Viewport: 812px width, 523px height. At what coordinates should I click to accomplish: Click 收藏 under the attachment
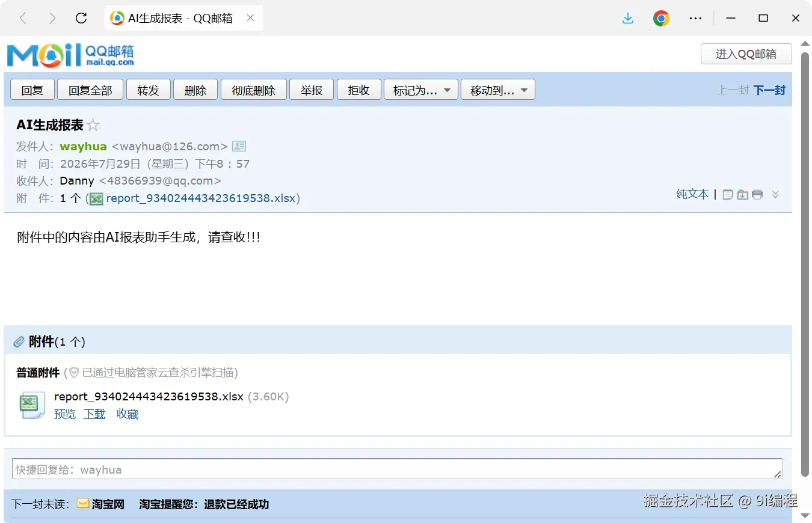(x=128, y=414)
